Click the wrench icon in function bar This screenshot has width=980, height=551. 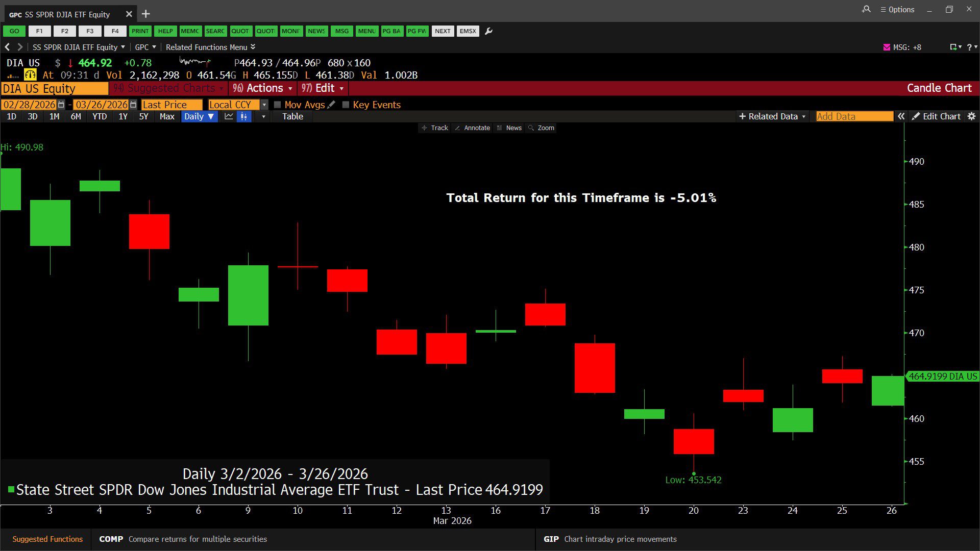488,31
